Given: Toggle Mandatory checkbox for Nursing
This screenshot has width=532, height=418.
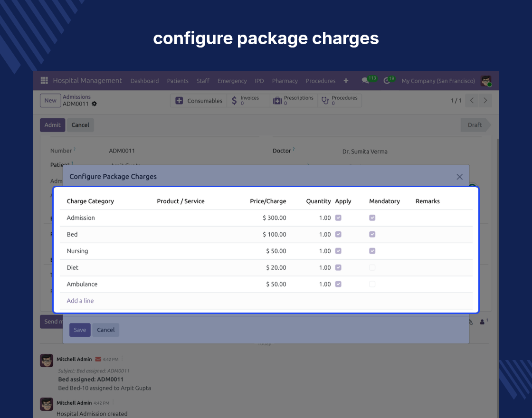Looking at the screenshot, I should coord(372,251).
